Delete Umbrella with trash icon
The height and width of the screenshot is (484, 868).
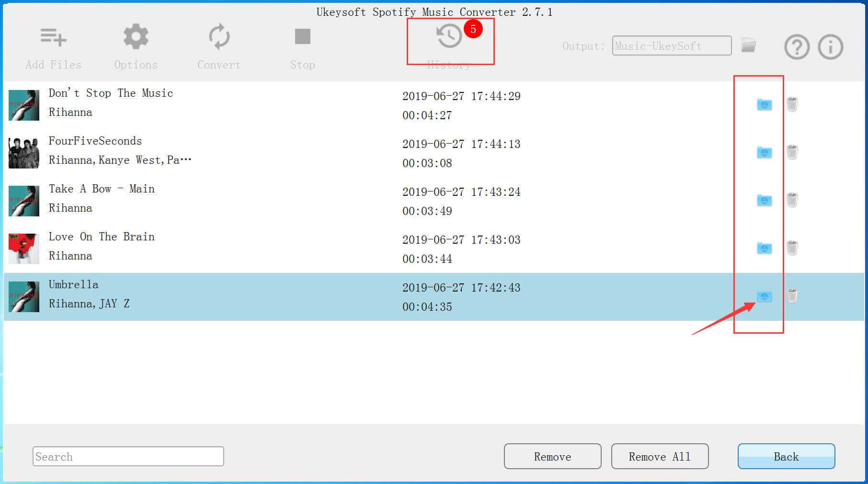(x=792, y=295)
